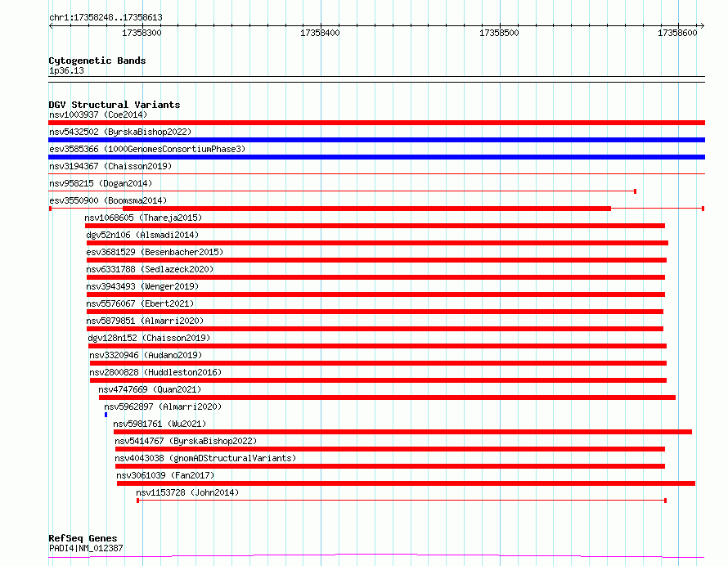Click the magenta PADI4 gene track line
Viewport: 728px width, 566px height.
376,555
